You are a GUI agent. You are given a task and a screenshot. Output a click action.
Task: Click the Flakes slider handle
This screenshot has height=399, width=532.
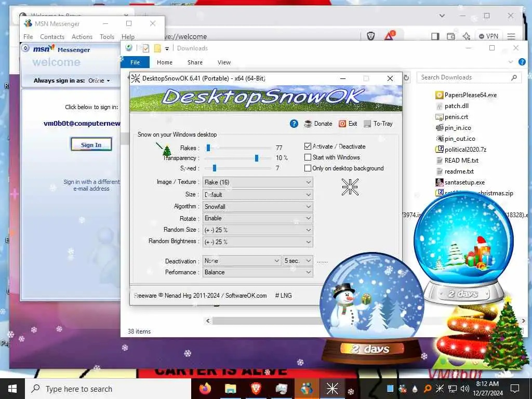pos(208,148)
